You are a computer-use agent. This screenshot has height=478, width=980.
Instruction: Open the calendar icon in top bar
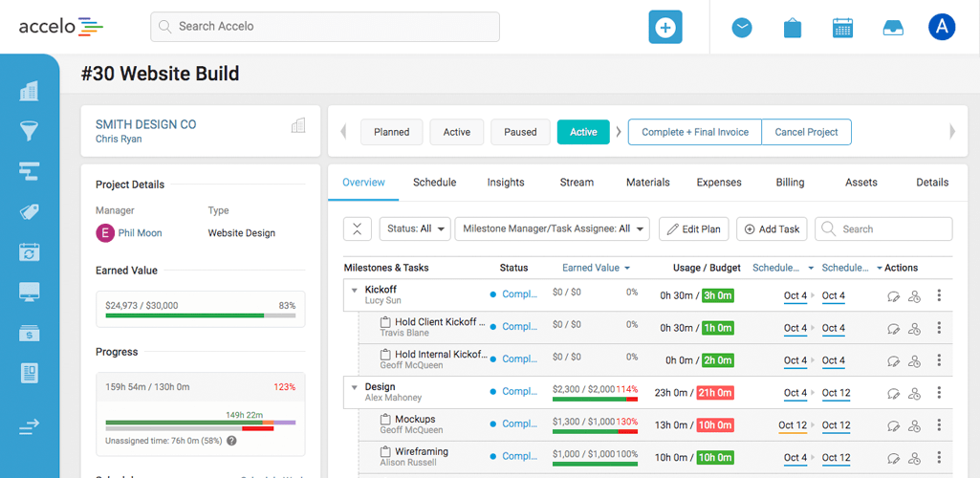[x=842, y=28]
